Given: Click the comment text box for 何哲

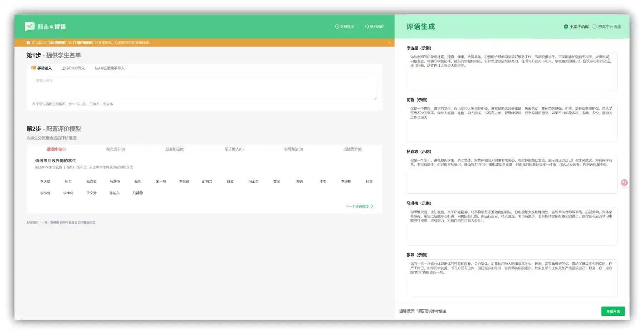Looking at the screenshot, I should (x=512, y=123).
